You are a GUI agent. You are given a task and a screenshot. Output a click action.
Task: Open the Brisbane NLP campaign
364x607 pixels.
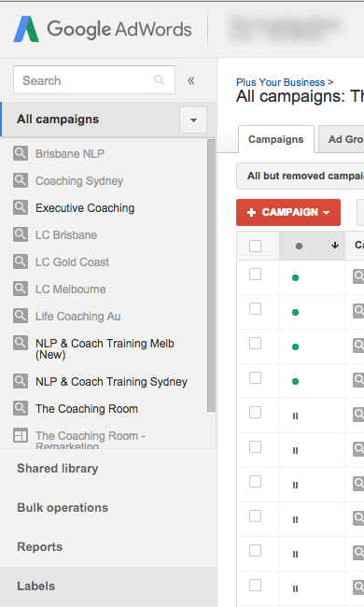[70, 154]
